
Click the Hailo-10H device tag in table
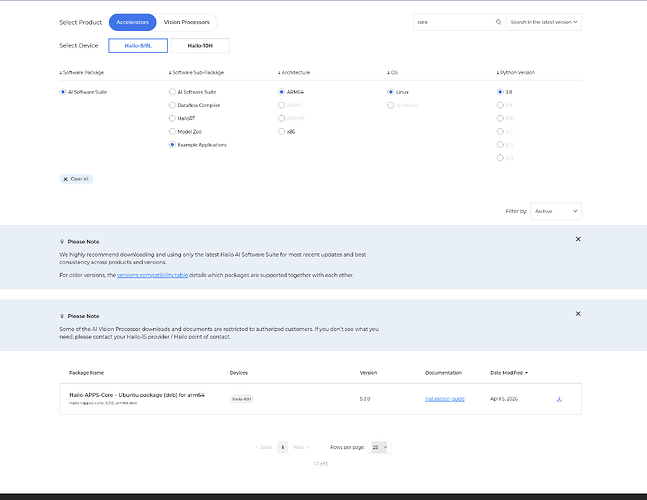coord(241,399)
